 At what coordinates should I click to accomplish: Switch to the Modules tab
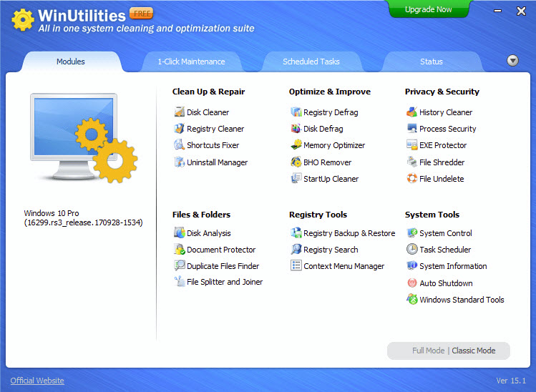tap(71, 62)
